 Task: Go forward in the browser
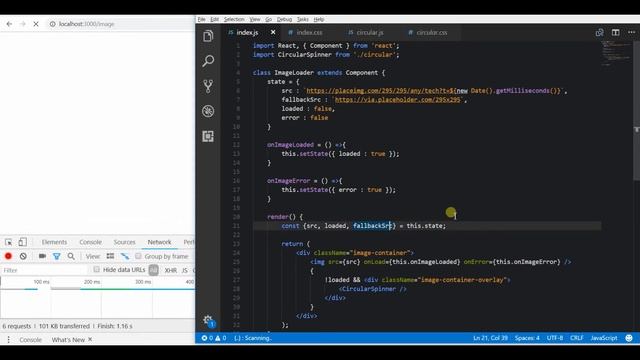(x=23, y=24)
